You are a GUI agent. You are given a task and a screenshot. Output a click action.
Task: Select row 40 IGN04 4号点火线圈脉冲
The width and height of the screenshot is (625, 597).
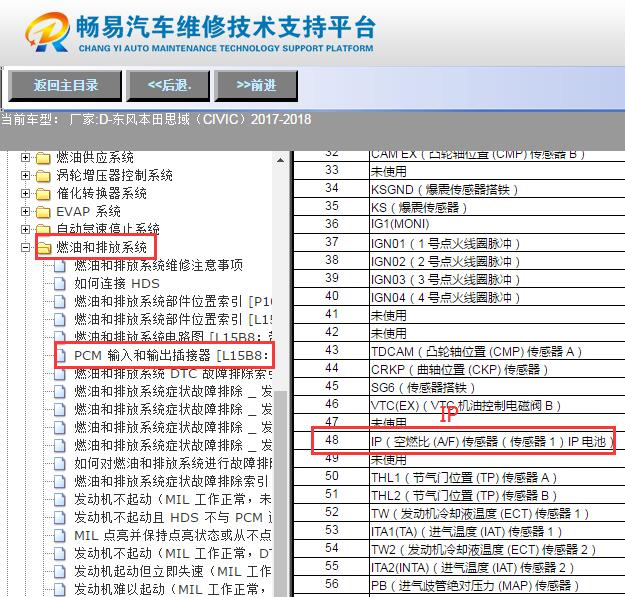pos(459,297)
